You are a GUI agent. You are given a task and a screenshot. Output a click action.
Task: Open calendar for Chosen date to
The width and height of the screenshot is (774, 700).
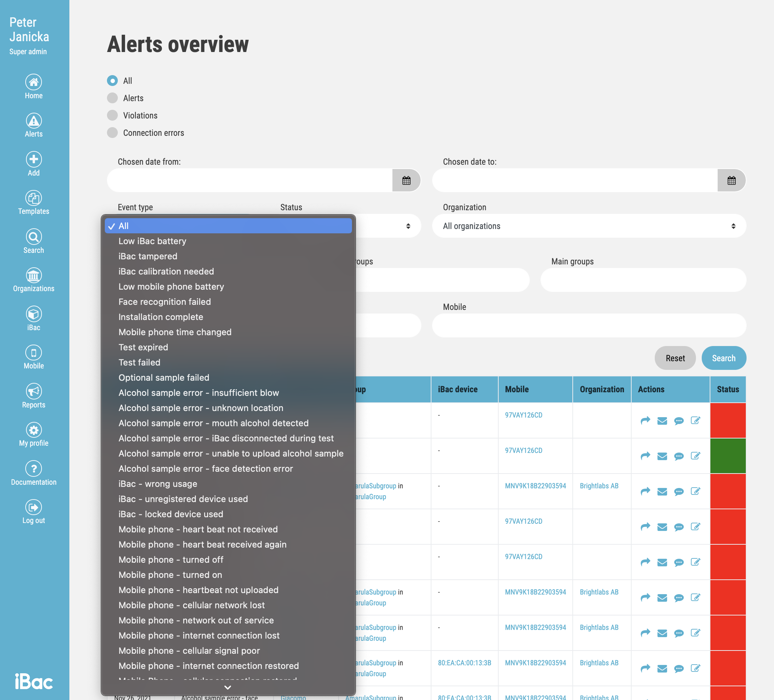tap(731, 180)
